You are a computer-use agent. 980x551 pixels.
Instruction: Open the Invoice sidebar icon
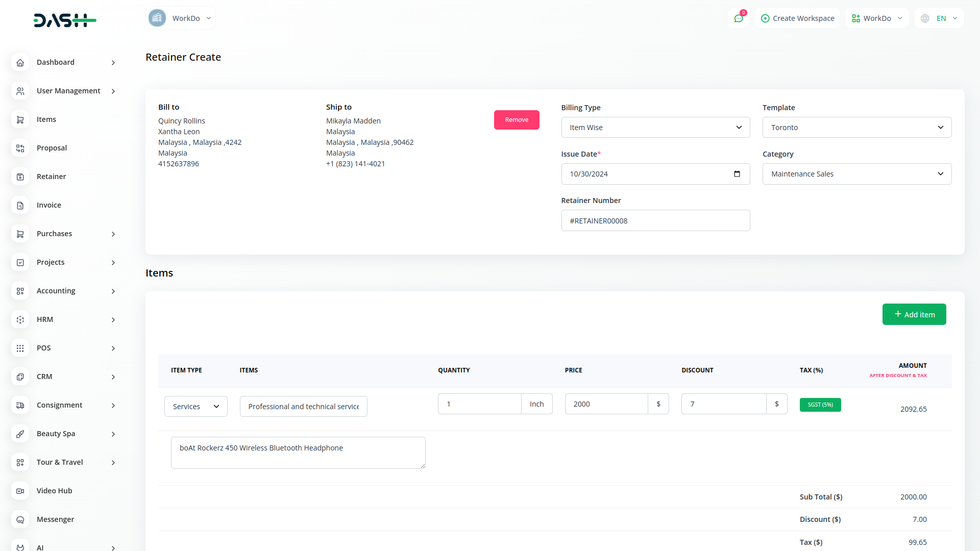tap(20, 205)
